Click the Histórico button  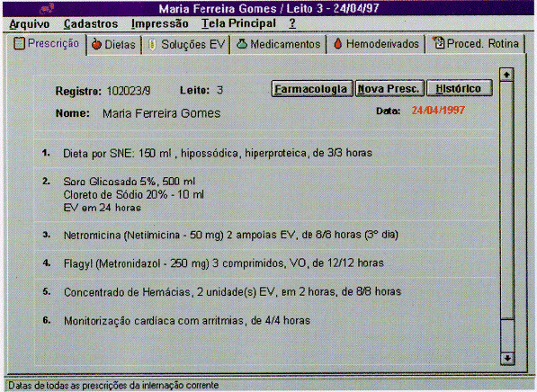pyautogui.click(x=460, y=89)
